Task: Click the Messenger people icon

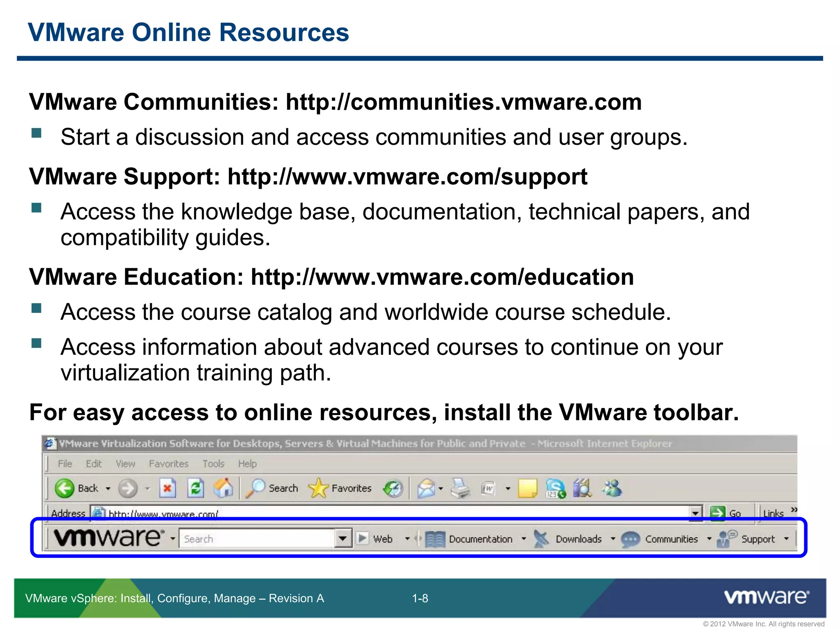Action: point(612,488)
